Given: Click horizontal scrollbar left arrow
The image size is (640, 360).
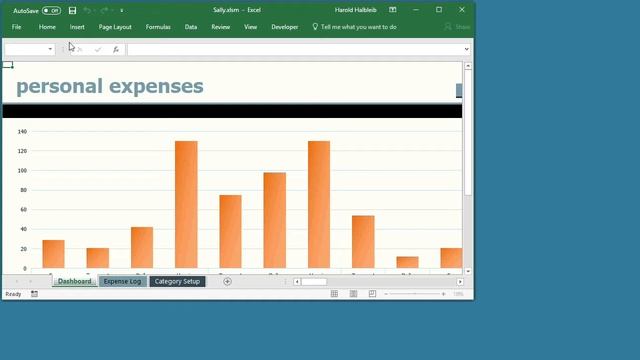Looking at the screenshot, I should [297, 282].
